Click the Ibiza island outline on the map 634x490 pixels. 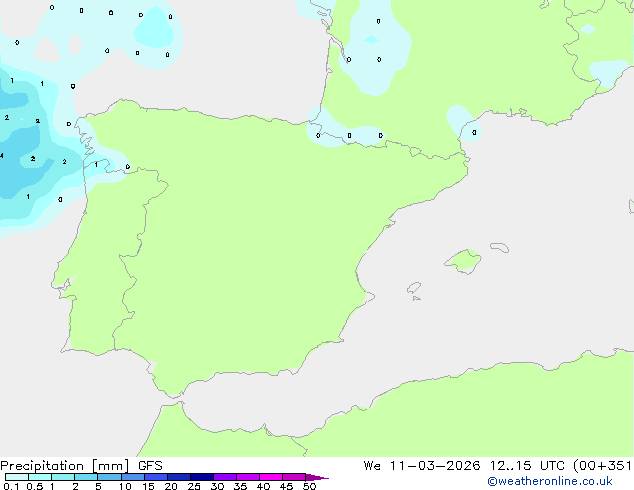pos(414,288)
